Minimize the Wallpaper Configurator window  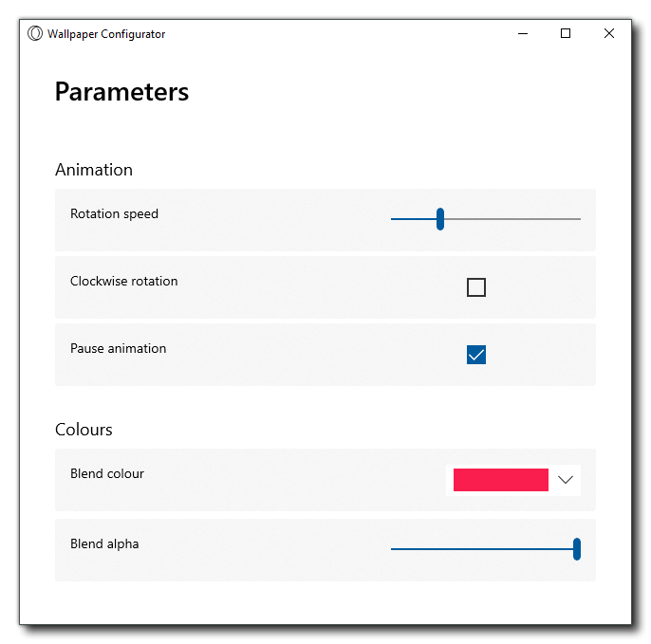(x=523, y=34)
